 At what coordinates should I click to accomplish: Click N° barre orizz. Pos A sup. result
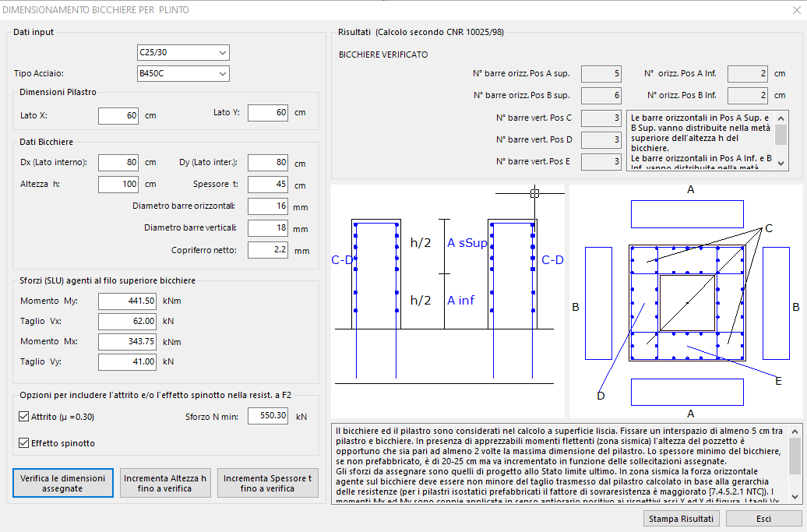tap(601, 73)
